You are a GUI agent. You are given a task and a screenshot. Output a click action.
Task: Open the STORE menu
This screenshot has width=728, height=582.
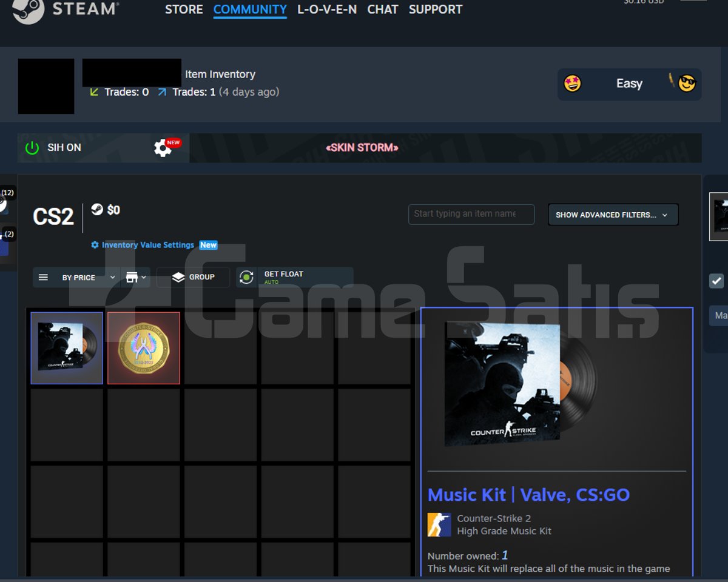click(184, 10)
